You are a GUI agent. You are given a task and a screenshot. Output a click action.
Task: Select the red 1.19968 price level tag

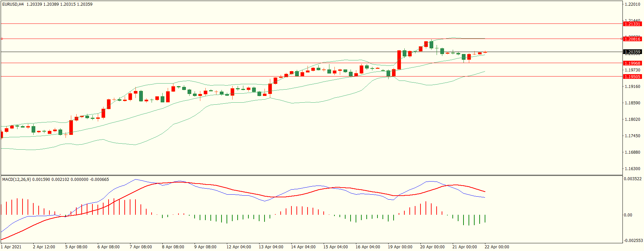point(632,63)
